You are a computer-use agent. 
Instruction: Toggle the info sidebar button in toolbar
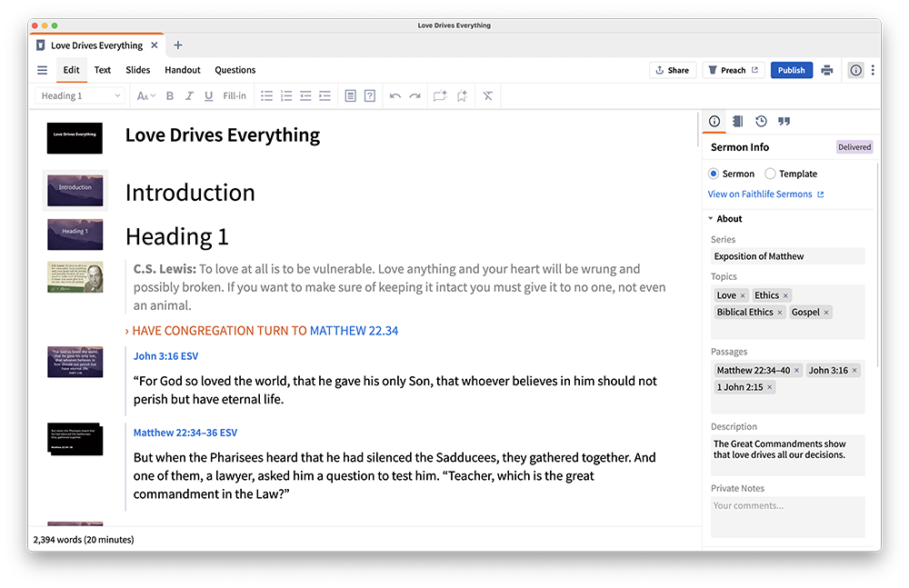(x=855, y=70)
